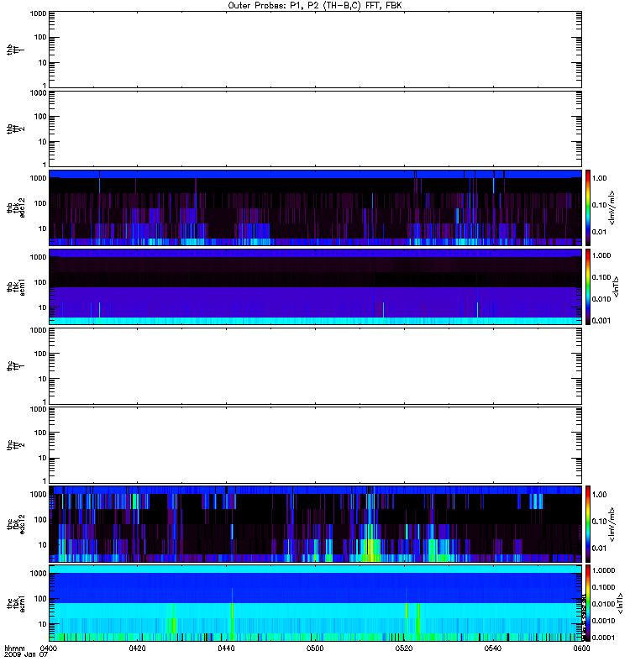
Task: Click inside the thb fbk edc12 spectrogram
Action: (315, 207)
